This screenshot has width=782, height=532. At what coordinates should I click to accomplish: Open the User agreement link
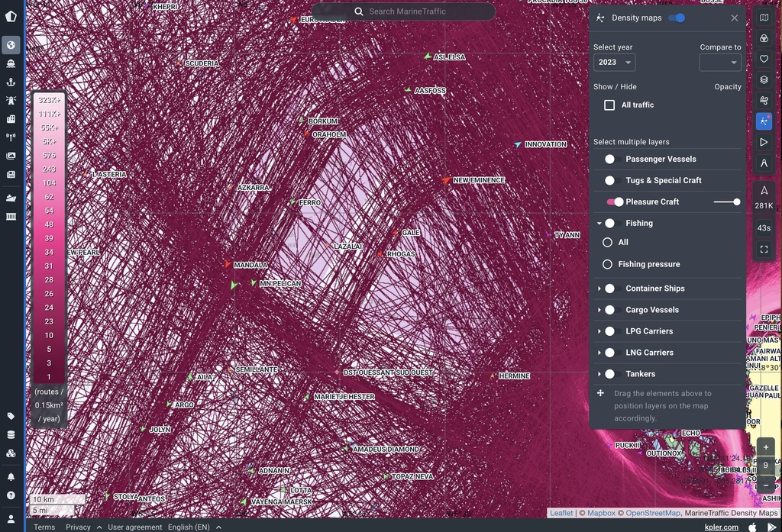pos(134,527)
